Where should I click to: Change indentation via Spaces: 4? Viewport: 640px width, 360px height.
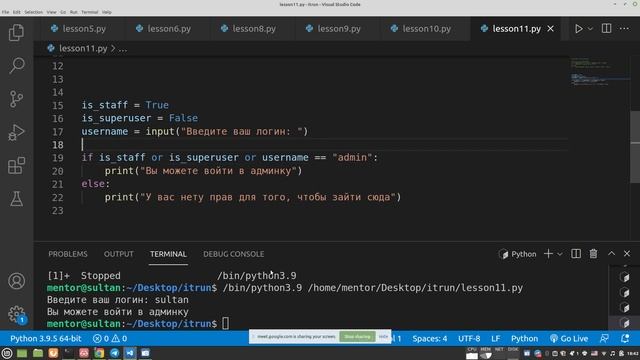pyautogui.click(x=429, y=338)
